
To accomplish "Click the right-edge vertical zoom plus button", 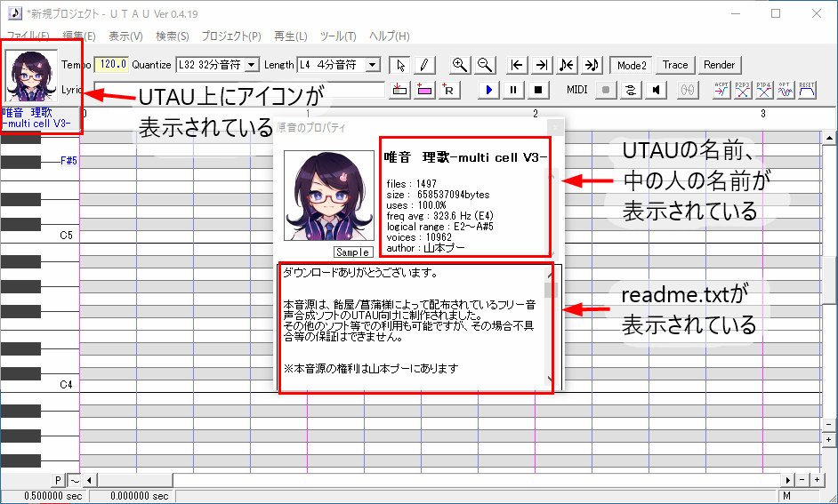I will click(829, 440).
